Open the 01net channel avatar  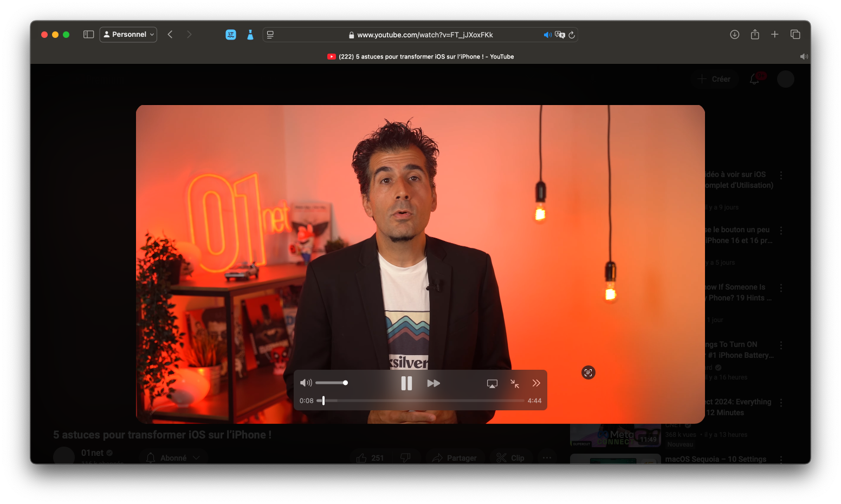tap(64, 456)
